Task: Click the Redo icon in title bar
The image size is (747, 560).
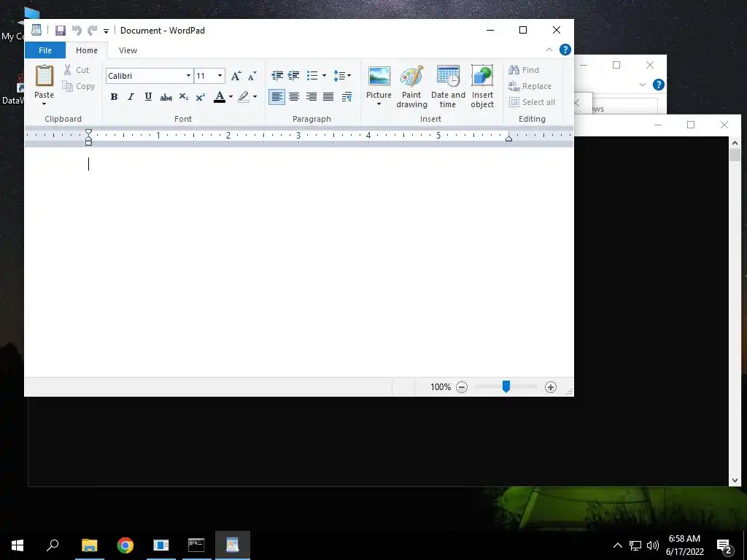Action: point(93,31)
